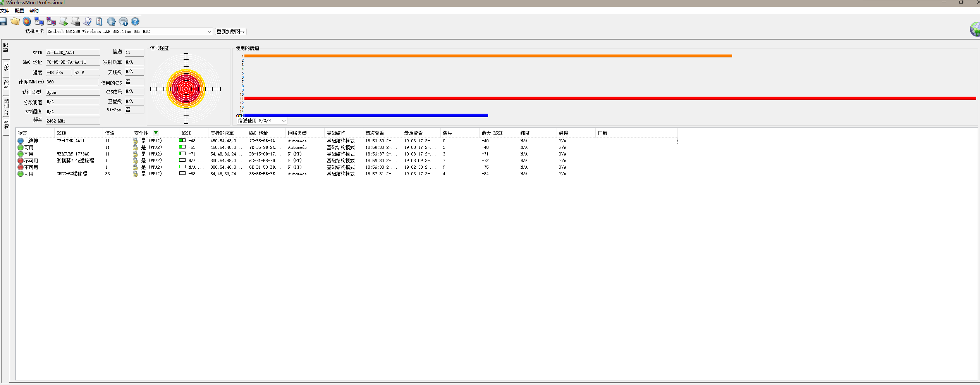Click RSSI signal bar icon showing -48
This screenshot has height=385, width=980.
[x=182, y=140]
